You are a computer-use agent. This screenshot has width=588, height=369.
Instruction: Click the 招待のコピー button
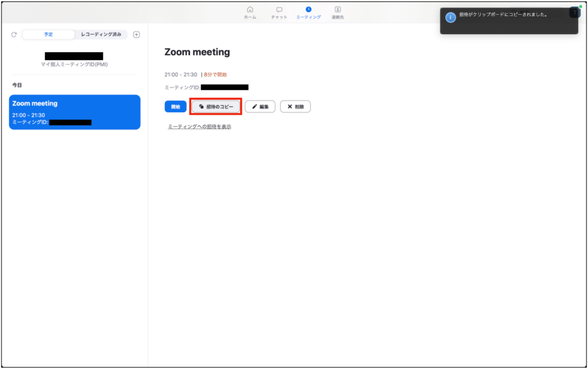[216, 107]
